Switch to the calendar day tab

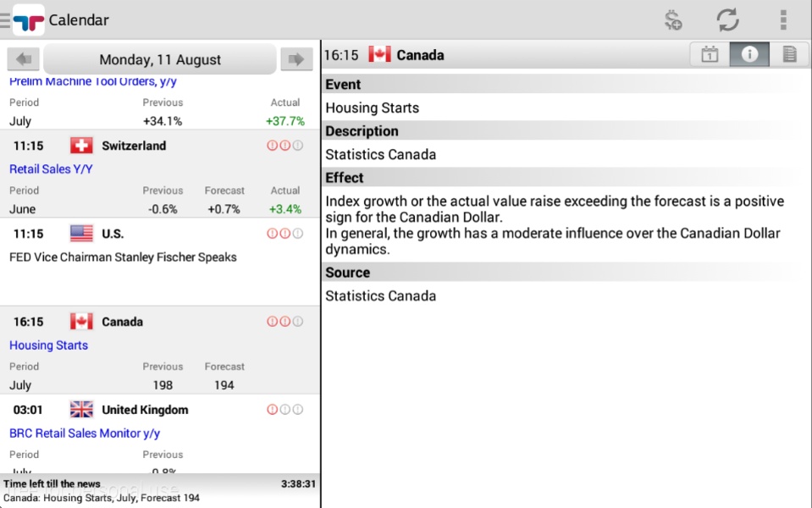click(x=710, y=54)
